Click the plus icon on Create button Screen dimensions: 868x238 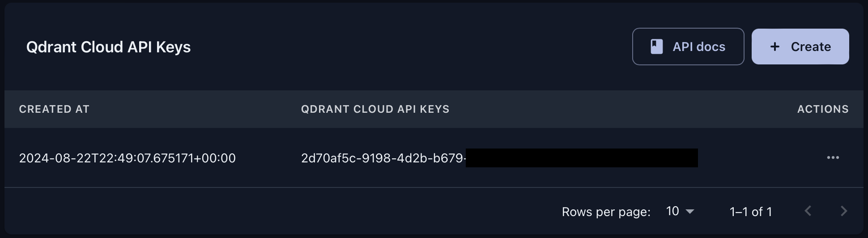click(x=775, y=47)
